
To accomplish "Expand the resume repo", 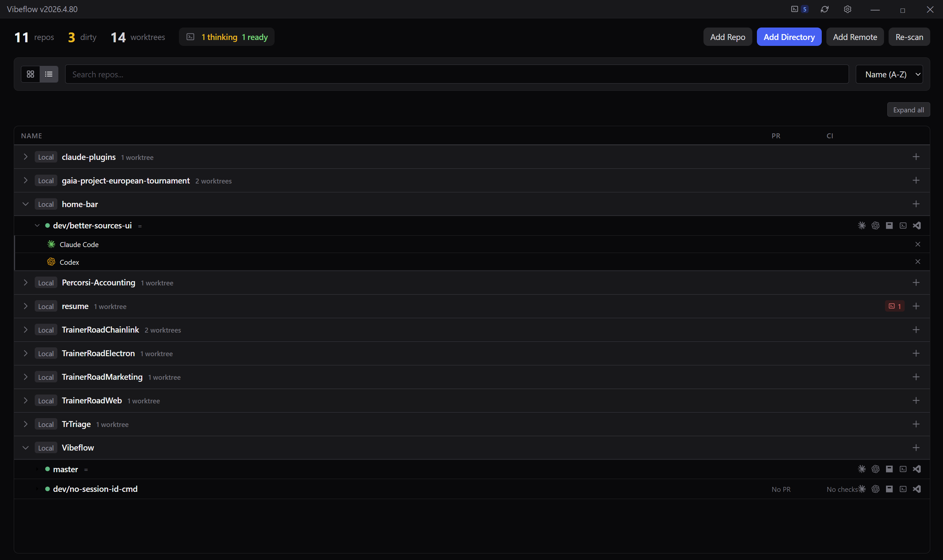I will click(x=26, y=306).
